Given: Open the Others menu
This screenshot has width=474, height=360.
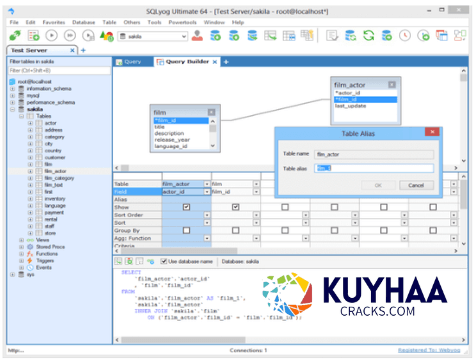Looking at the screenshot, I should click(x=132, y=22).
